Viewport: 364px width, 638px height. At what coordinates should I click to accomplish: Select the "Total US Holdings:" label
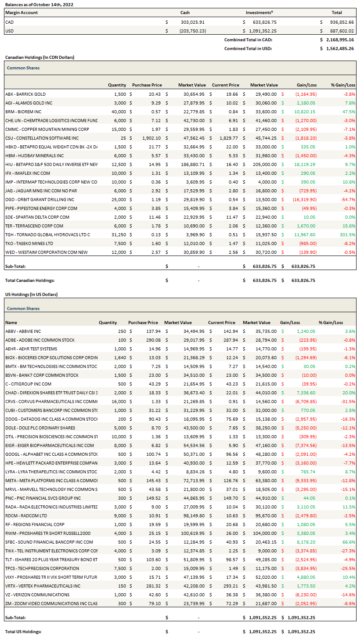click(x=23, y=631)
